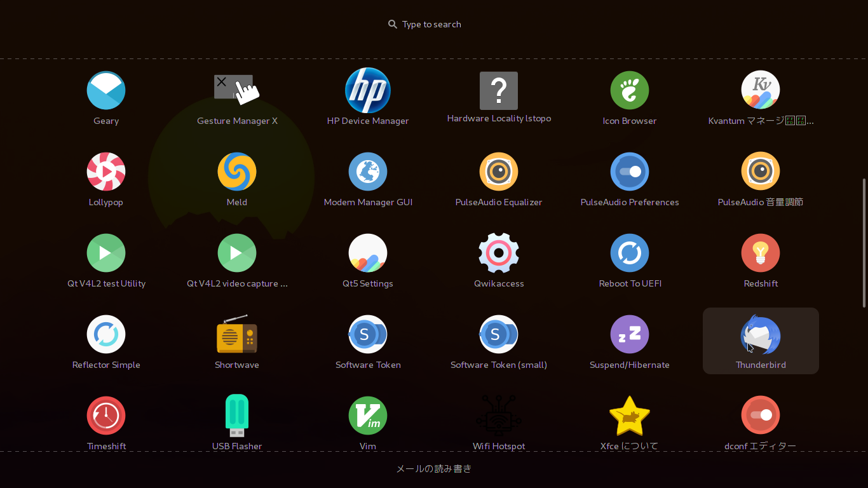
Task: Launch PulseAudio 音量調節 icon
Action: tap(761, 172)
